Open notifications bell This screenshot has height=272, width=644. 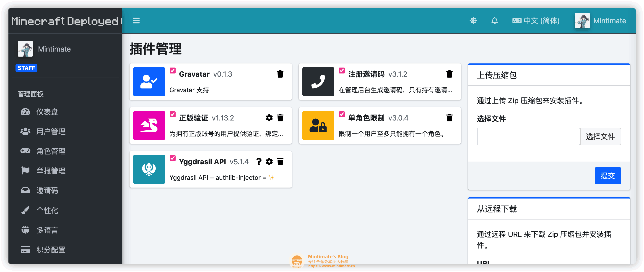[494, 21]
